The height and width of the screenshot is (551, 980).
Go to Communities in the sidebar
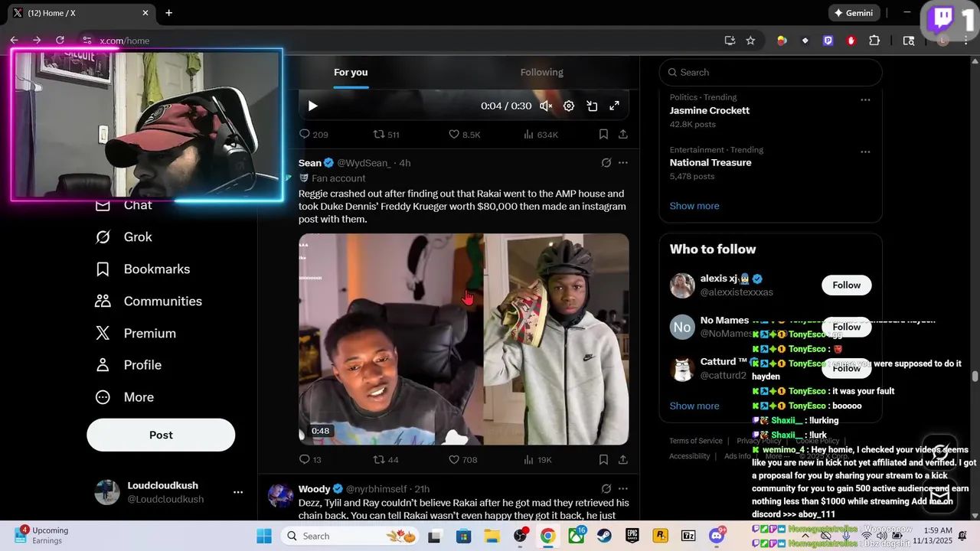pos(149,302)
